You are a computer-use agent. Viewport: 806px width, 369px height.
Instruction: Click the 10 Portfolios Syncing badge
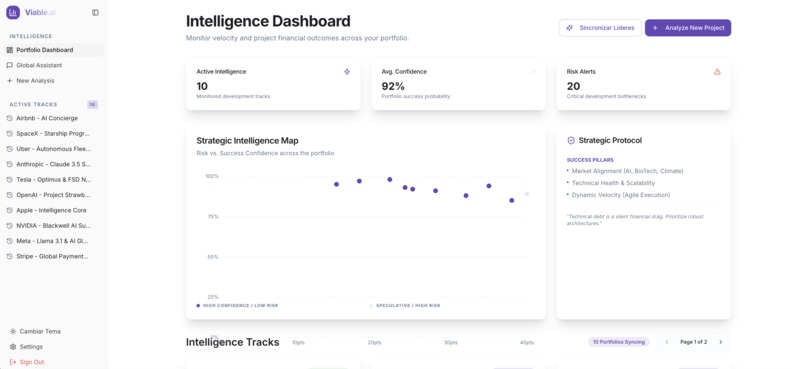point(619,342)
